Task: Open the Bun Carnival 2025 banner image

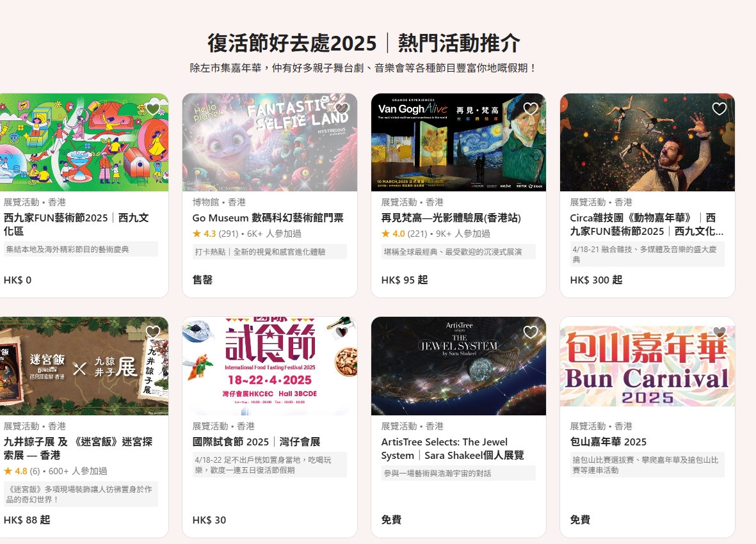Action: (647, 366)
